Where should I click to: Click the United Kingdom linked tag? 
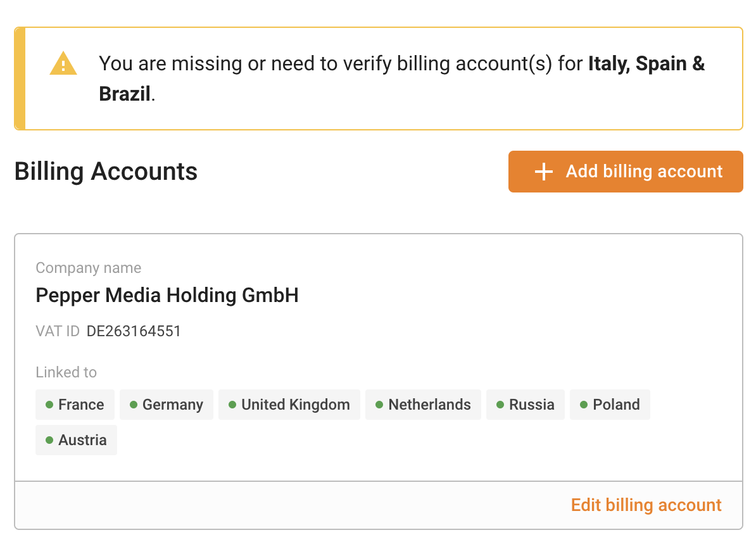(289, 405)
